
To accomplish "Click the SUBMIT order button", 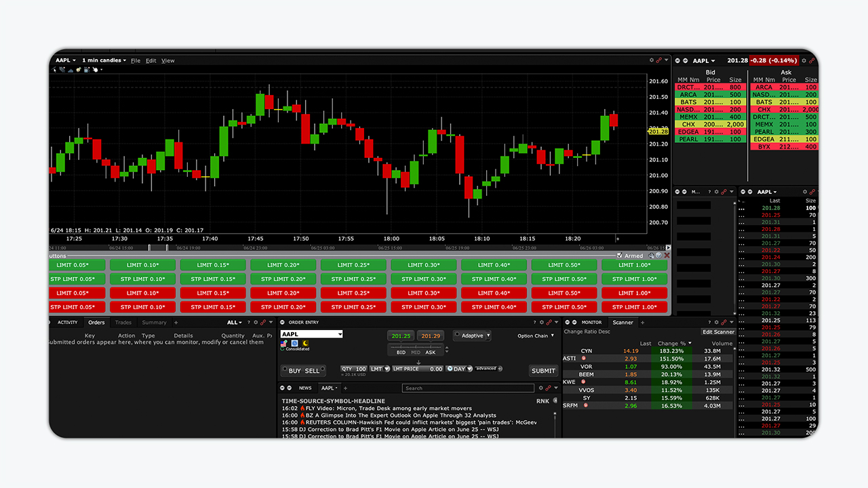I will tap(544, 371).
